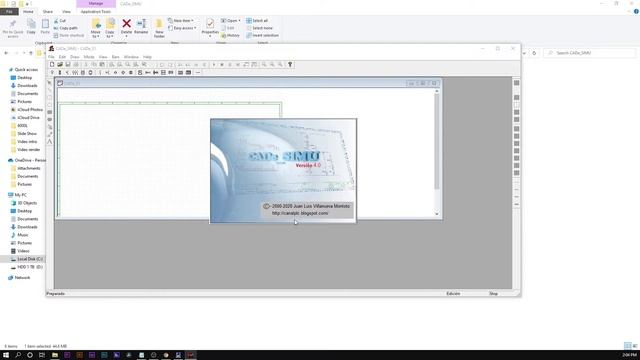This screenshot has width=640, height=360.
Task: Create a New folder in Explorer
Action: (x=159, y=28)
